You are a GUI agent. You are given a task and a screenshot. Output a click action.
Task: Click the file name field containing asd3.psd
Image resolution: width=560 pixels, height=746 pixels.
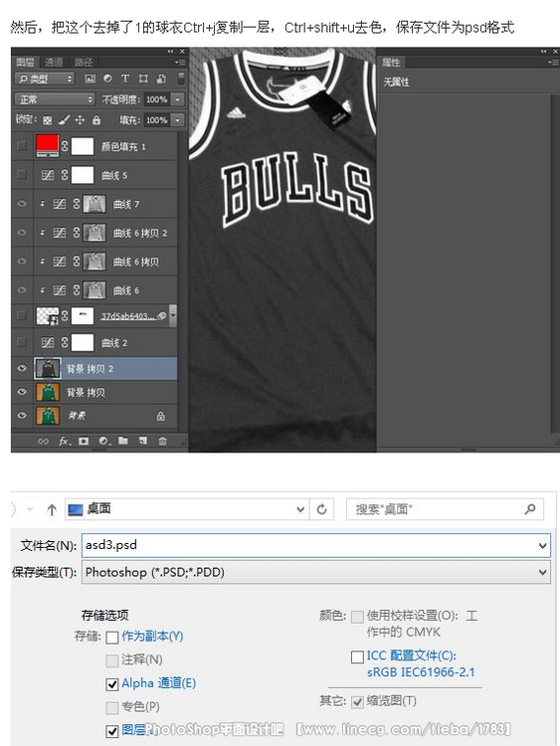[316, 545]
